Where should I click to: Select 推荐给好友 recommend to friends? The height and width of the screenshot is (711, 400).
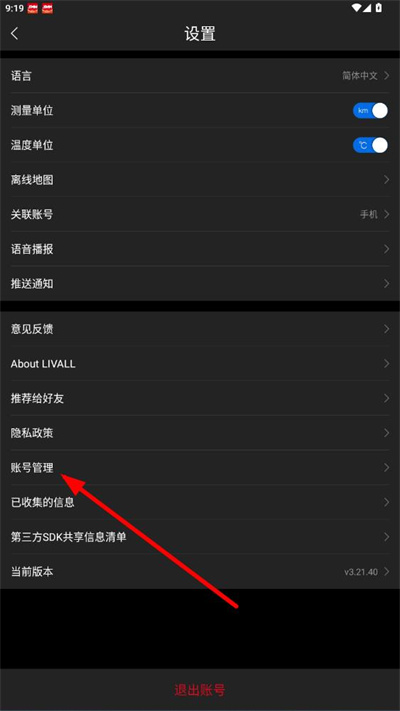200,398
